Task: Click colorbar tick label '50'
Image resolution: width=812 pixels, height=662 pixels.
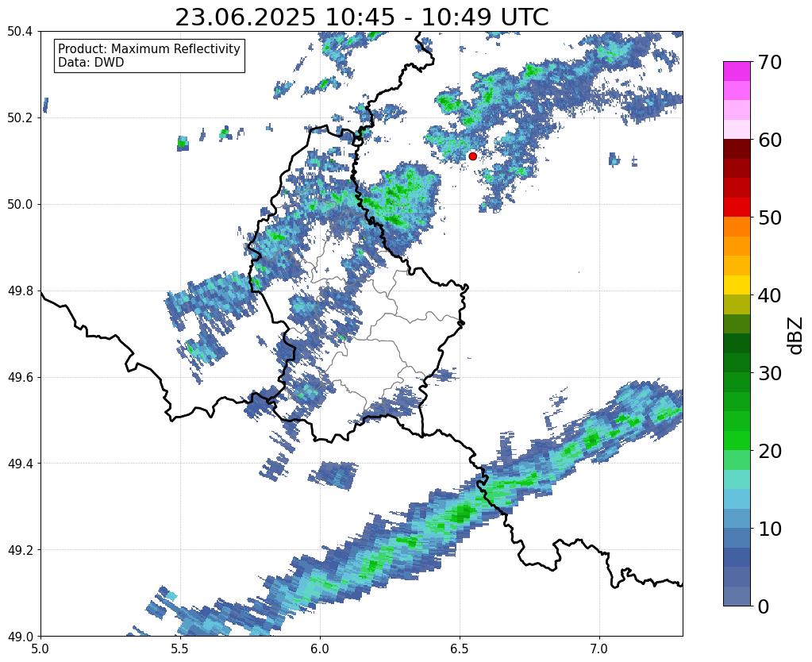Action: click(768, 217)
